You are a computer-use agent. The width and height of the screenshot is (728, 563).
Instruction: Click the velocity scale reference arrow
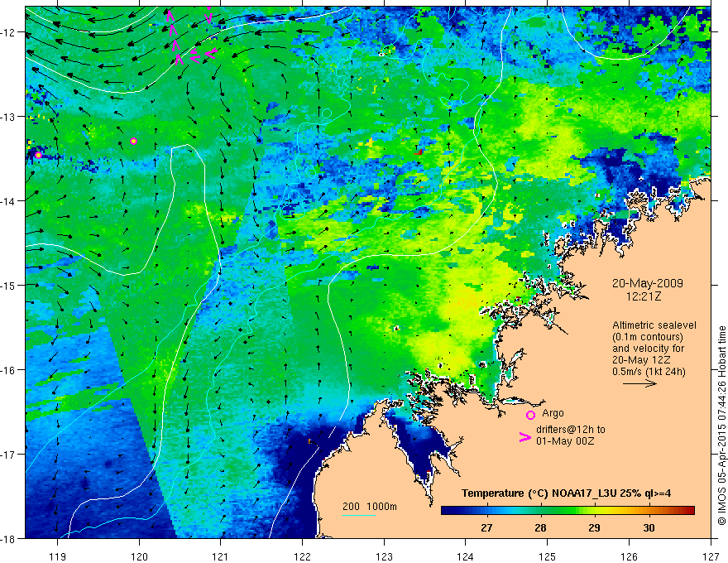pos(639,383)
